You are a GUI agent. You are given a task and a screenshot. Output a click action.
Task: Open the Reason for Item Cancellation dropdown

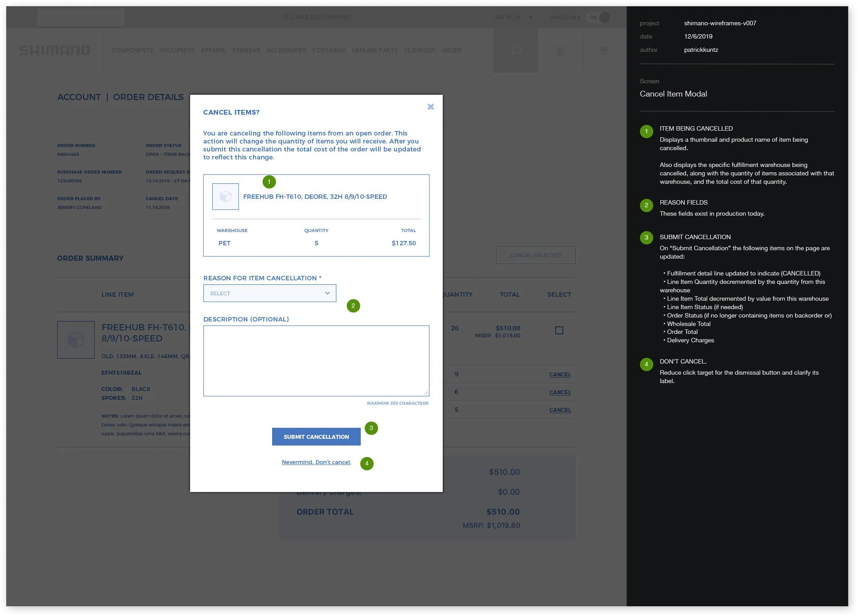pyautogui.click(x=269, y=293)
